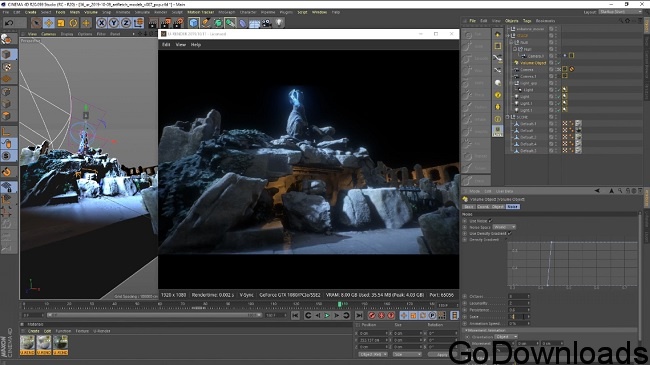
Task: Click Go to End playback button
Action: coord(359,316)
